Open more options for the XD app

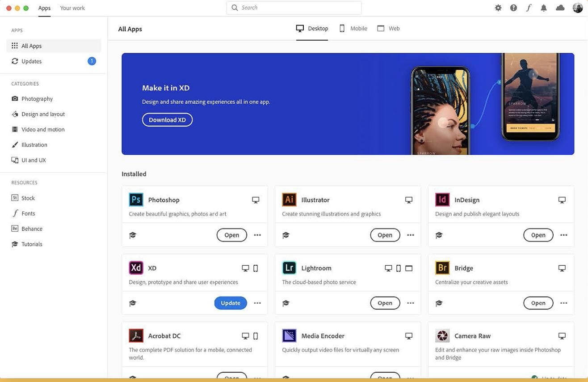click(x=257, y=303)
